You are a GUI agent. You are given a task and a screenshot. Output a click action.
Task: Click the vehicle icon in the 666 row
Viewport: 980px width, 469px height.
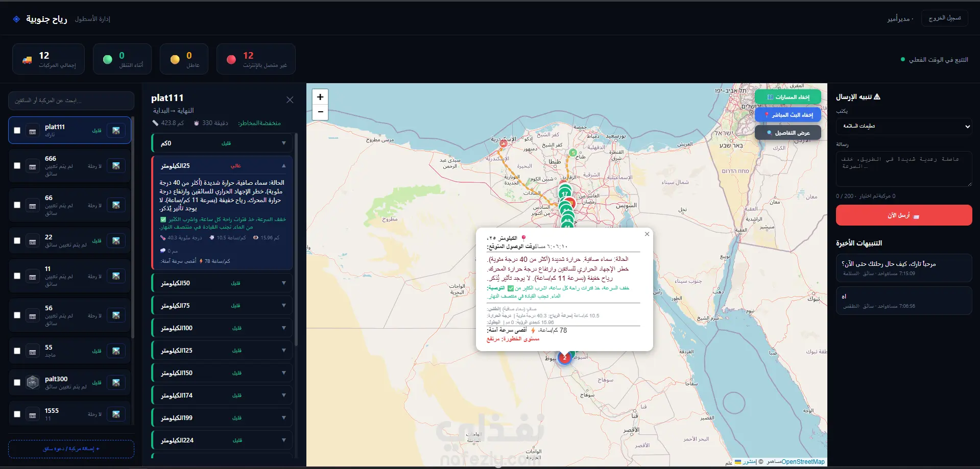(x=33, y=166)
